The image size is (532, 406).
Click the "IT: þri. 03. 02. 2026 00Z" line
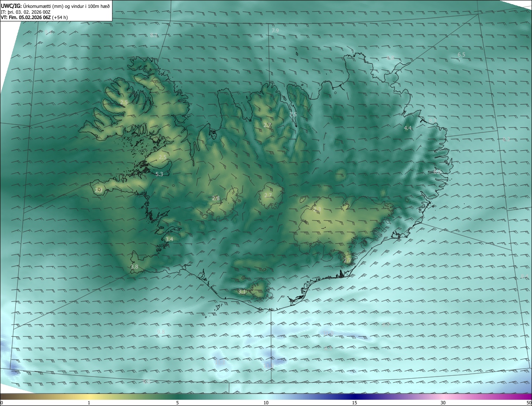(26, 12)
